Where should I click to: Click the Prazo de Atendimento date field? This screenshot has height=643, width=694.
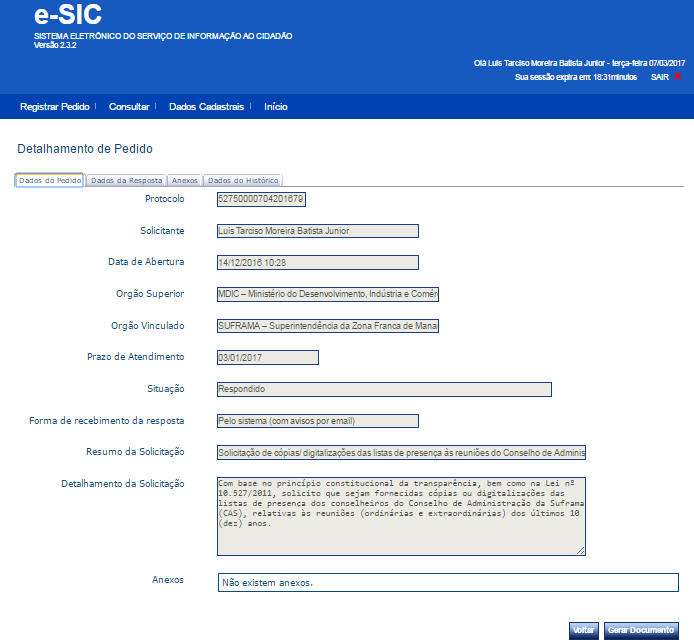pyautogui.click(x=268, y=358)
